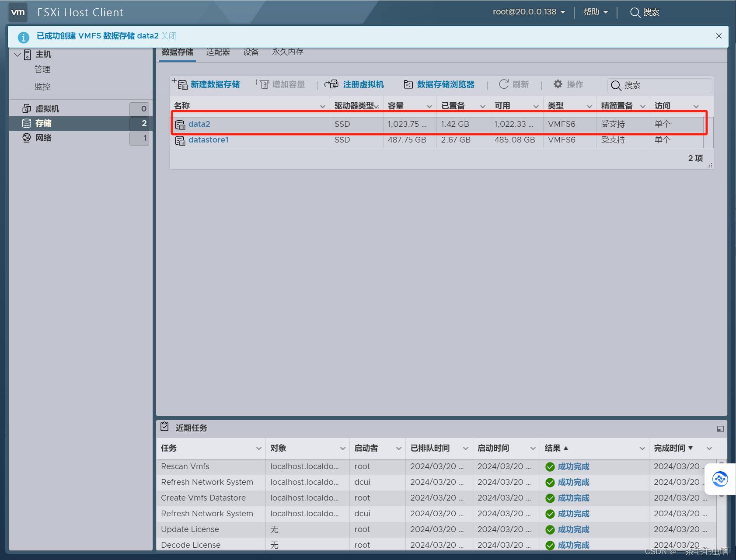Open the capacity (容量) column dropdown arrow

429,106
